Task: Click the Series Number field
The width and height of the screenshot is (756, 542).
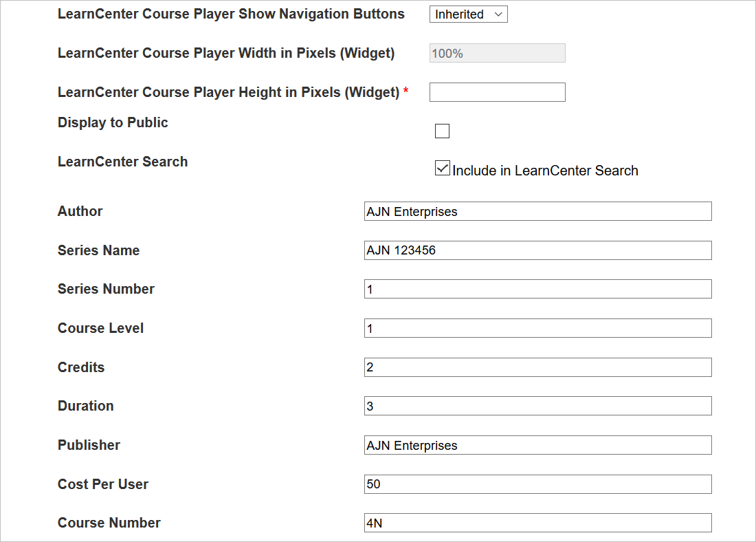Action: pyautogui.click(x=537, y=290)
